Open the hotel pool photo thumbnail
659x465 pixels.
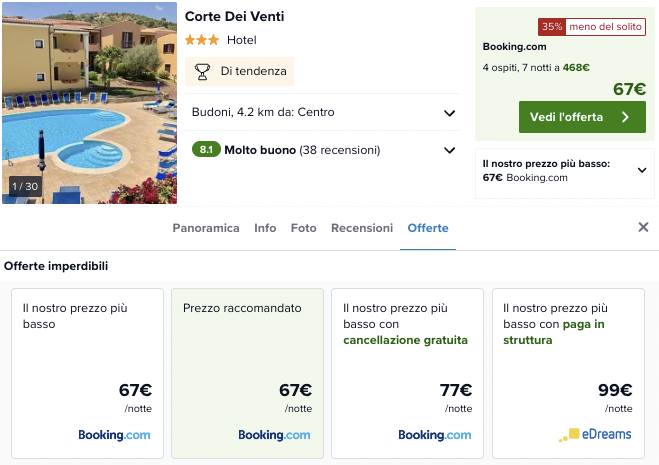coord(89,100)
